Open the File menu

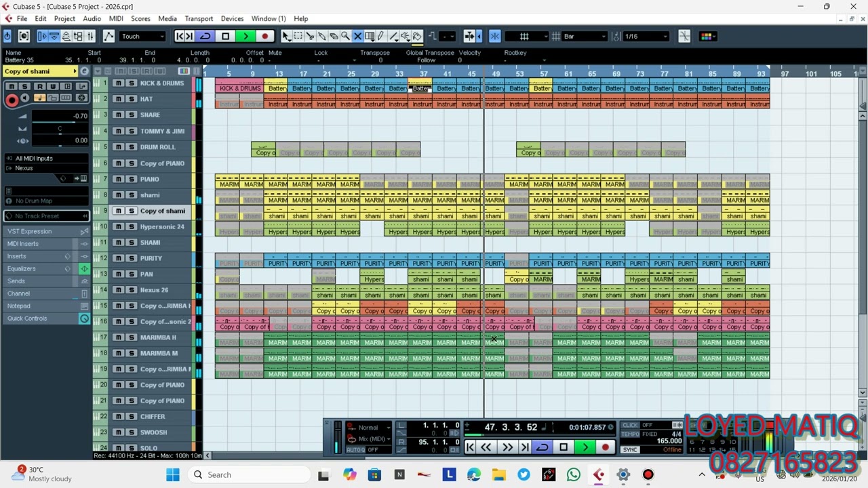tap(22, 18)
